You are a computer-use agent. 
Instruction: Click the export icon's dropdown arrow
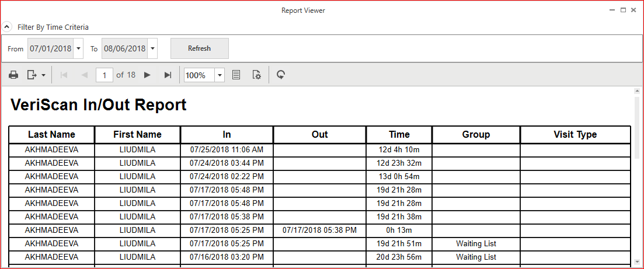tap(43, 76)
